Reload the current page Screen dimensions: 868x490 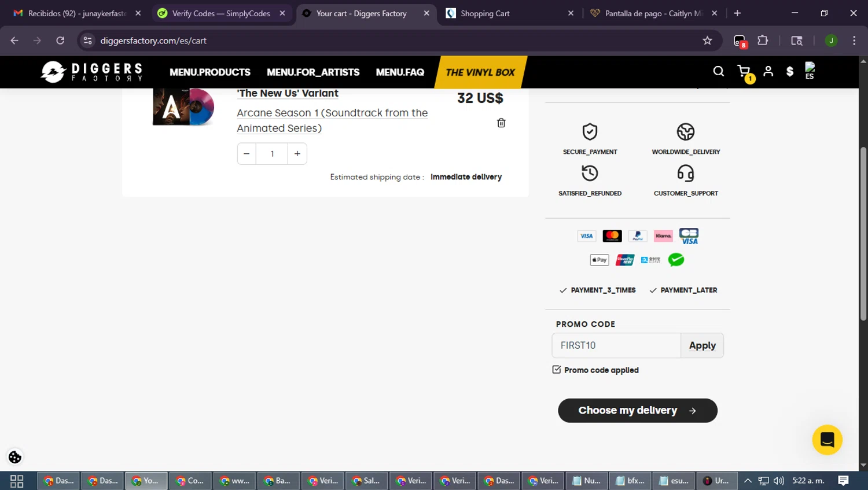click(x=60, y=40)
